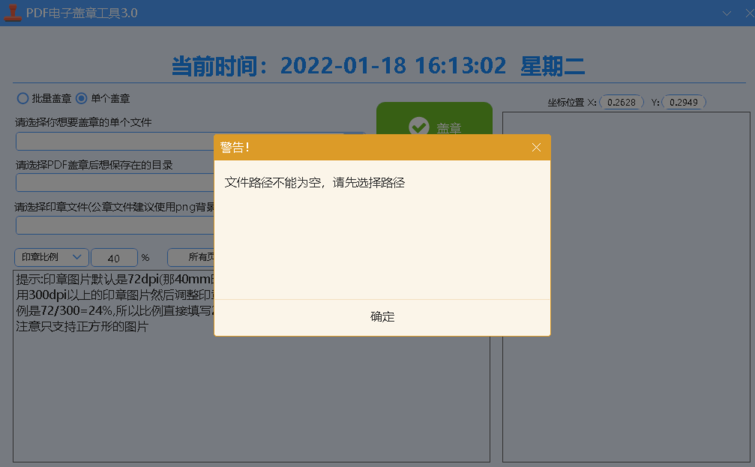Click the warning message 文件路径不能为空
Viewport: 755px width, 467px height.
314,182
